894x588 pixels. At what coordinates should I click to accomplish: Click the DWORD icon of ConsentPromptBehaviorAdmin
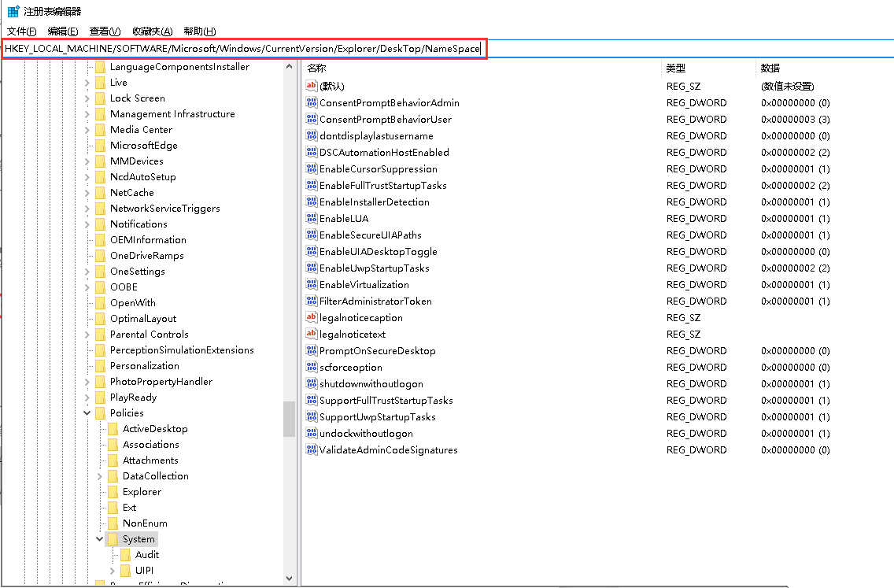coord(312,102)
